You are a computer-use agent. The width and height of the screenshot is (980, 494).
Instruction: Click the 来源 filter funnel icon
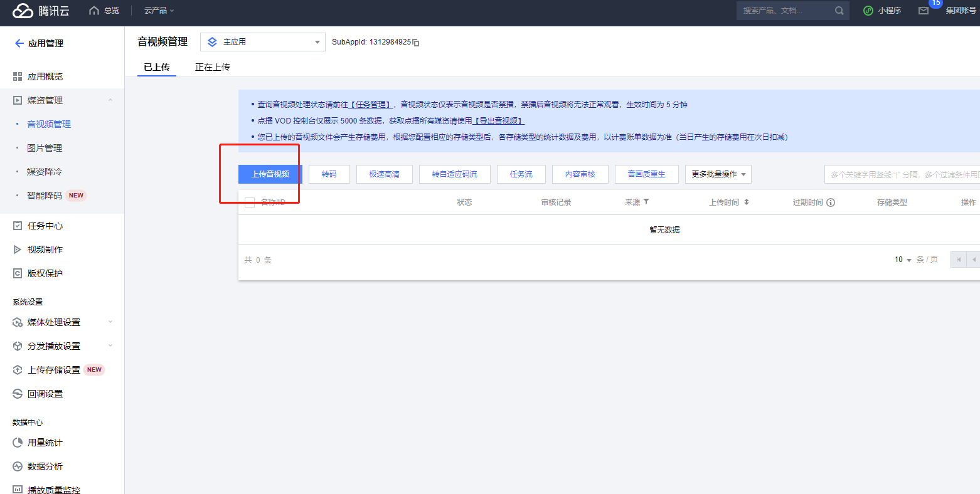tap(646, 202)
